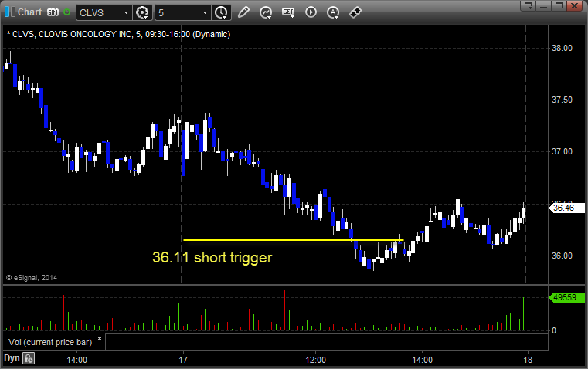Click the 12:00 time axis label
This screenshot has height=369, width=588.
point(315,360)
